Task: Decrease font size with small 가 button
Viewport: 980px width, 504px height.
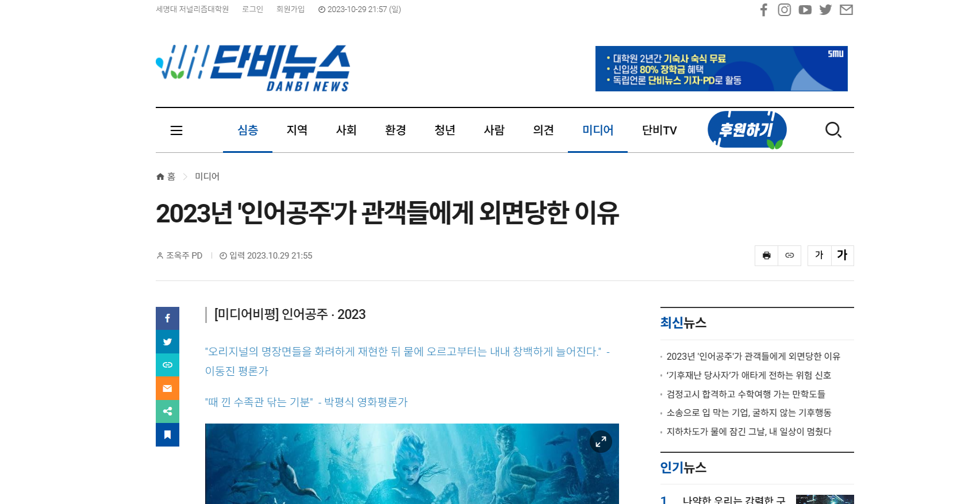Action: (x=819, y=255)
